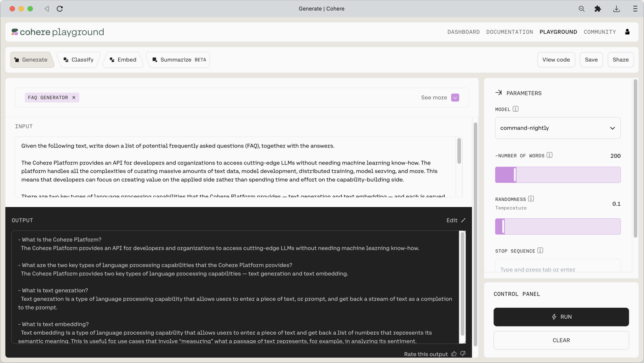
Task: Click the Parameters panel scrollbar
Action: [636, 158]
